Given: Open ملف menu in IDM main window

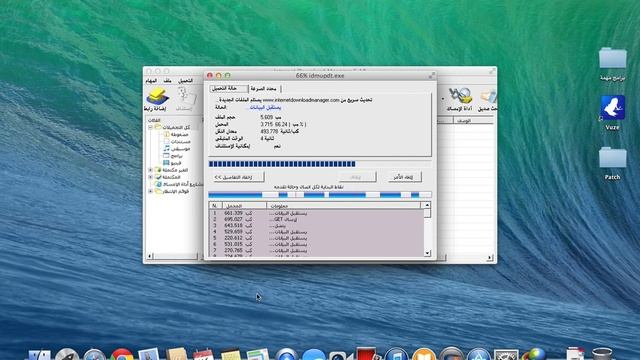Looking at the screenshot, I should 167,81.
